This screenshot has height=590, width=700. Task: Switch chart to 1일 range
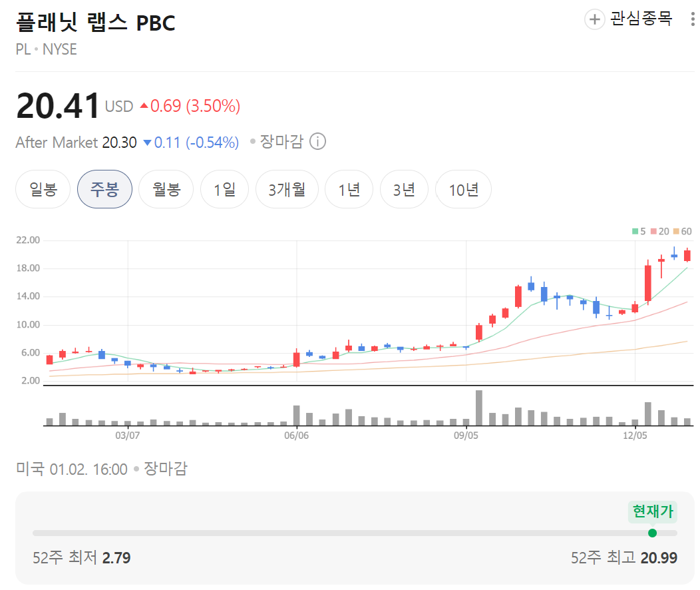click(224, 189)
